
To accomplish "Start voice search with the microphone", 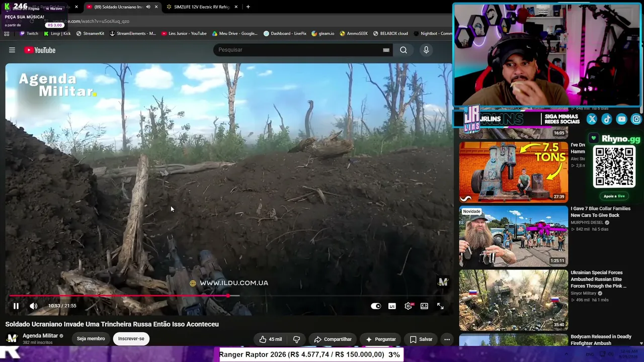I will (x=426, y=50).
